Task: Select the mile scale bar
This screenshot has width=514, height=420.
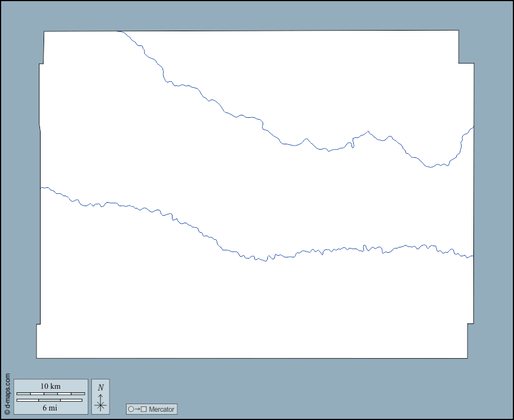Action: click(x=49, y=401)
